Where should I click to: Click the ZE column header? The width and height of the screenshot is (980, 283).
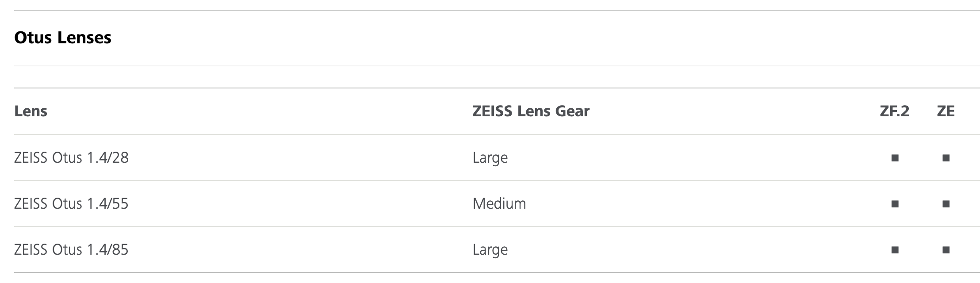946,111
